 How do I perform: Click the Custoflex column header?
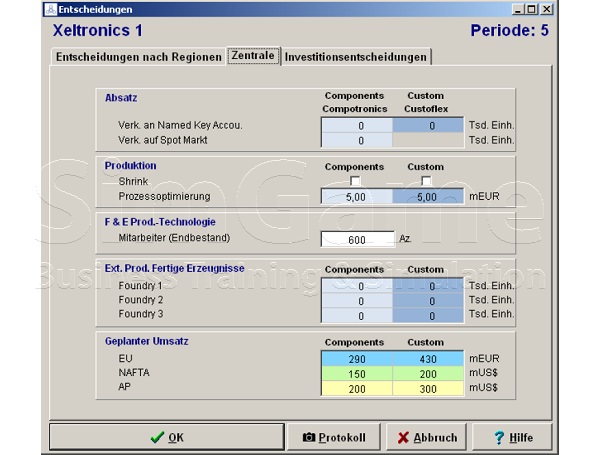point(426,109)
